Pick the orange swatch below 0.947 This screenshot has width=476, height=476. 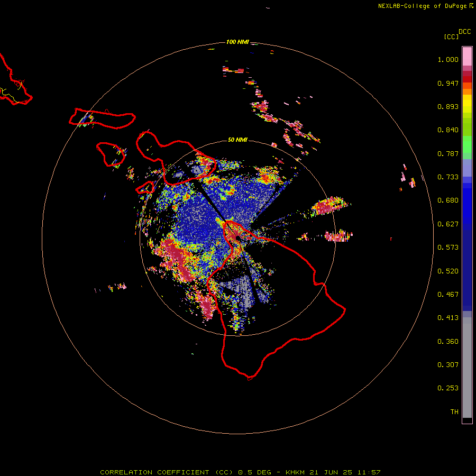tap(467, 91)
